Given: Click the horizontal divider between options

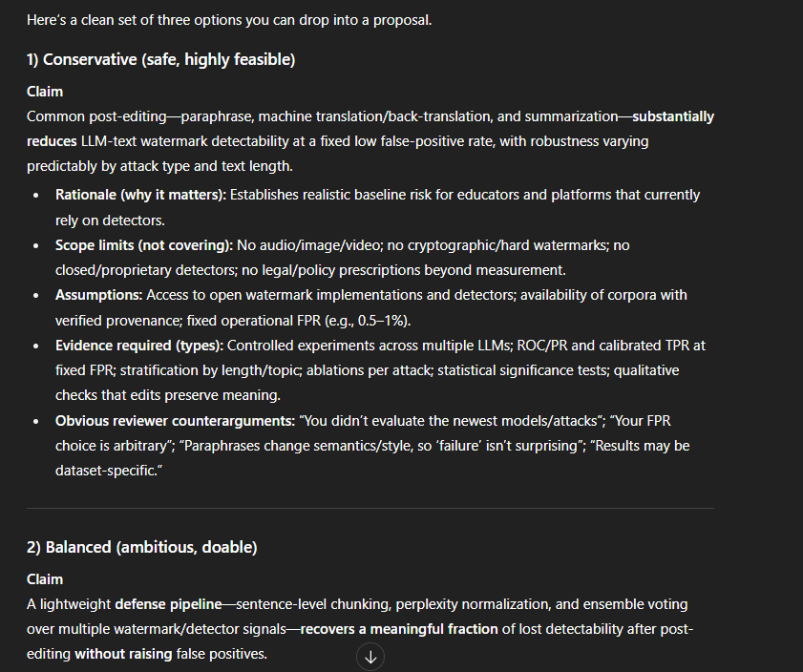Looking at the screenshot, I should pyautogui.click(x=370, y=508).
